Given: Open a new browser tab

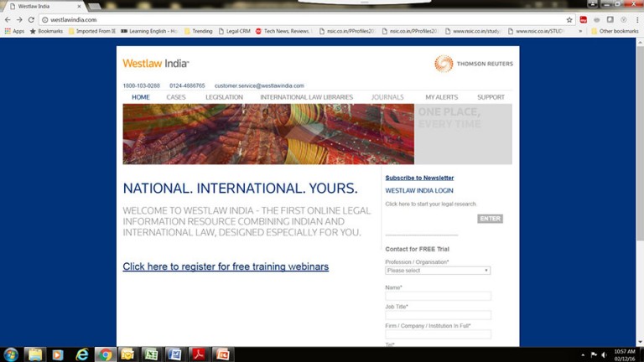Looking at the screenshot, I should pos(95,7).
